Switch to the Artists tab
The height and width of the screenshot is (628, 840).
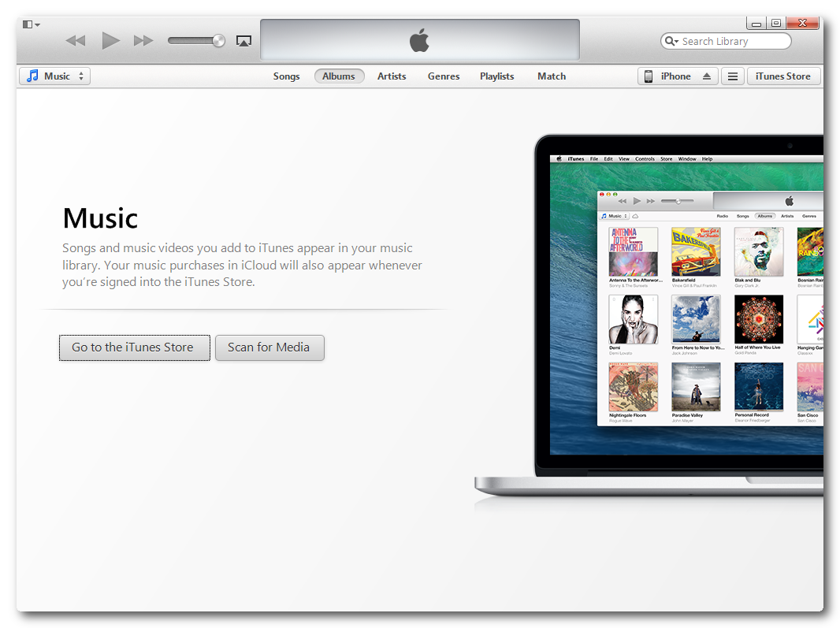tap(391, 76)
